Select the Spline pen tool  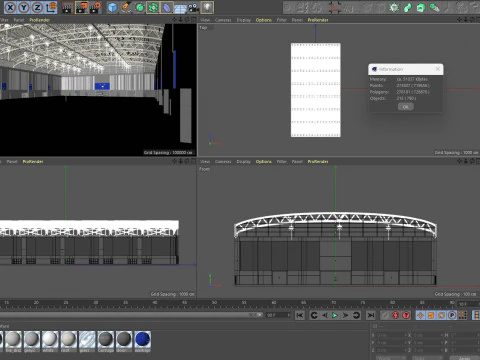click(x=126, y=7)
